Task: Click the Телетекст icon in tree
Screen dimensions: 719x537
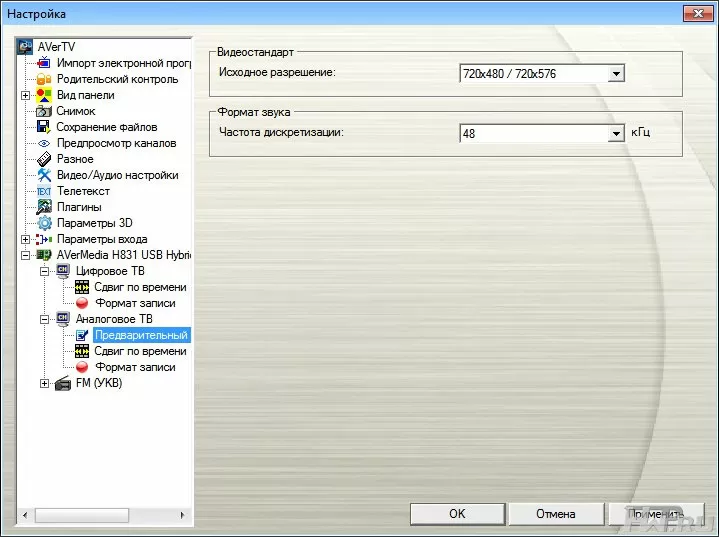Action: click(x=44, y=191)
